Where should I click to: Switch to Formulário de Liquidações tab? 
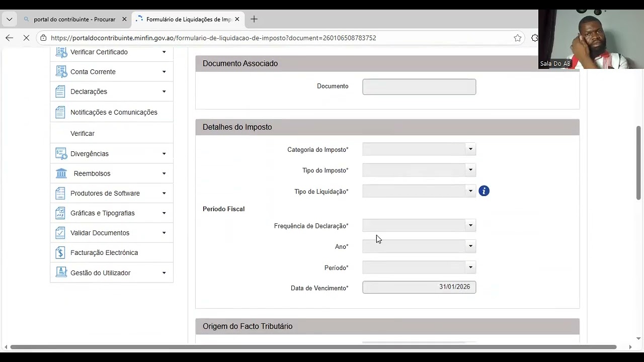click(188, 19)
